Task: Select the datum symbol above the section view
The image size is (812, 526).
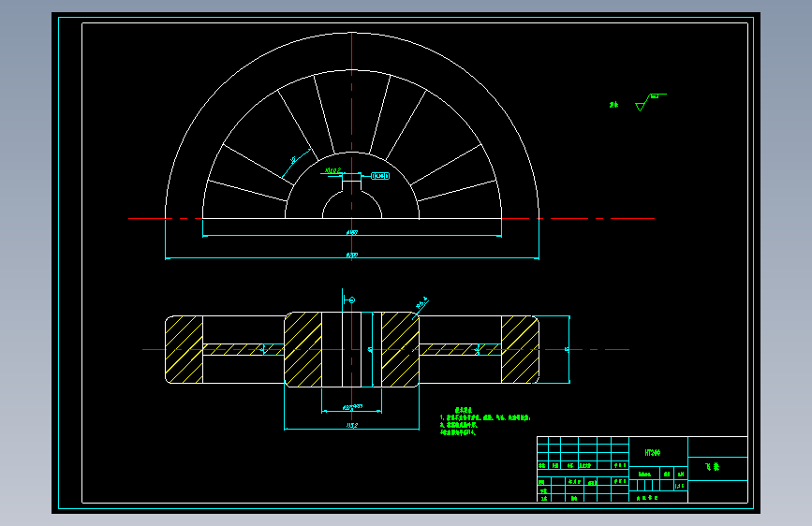Action: click(x=349, y=300)
